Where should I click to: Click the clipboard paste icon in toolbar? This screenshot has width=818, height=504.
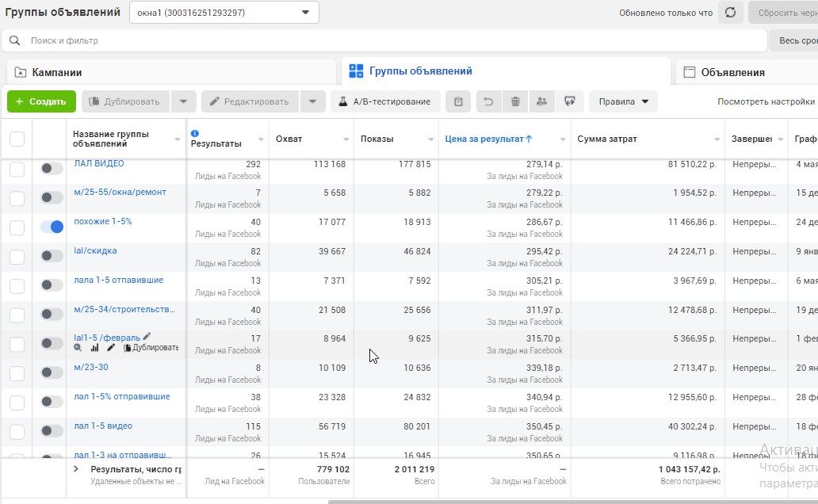[458, 101]
